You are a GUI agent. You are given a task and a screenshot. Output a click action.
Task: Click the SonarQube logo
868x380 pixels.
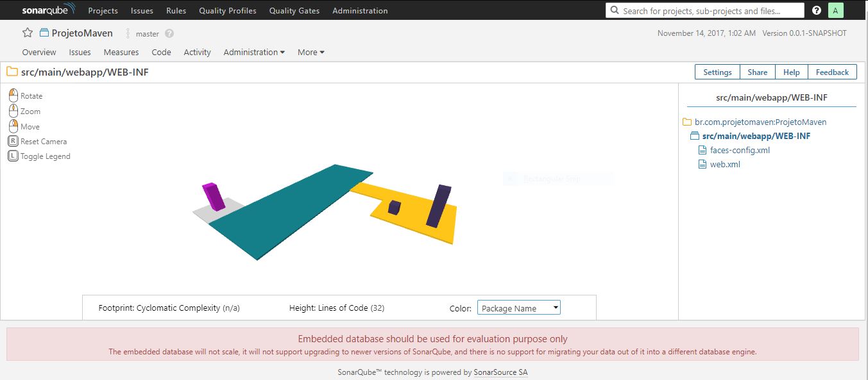coord(49,10)
